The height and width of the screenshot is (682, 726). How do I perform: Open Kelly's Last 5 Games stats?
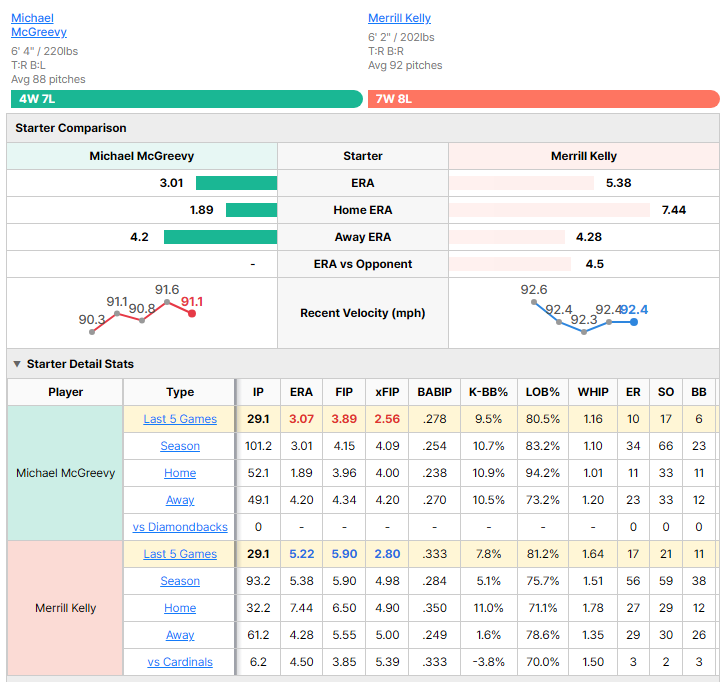point(180,554)
